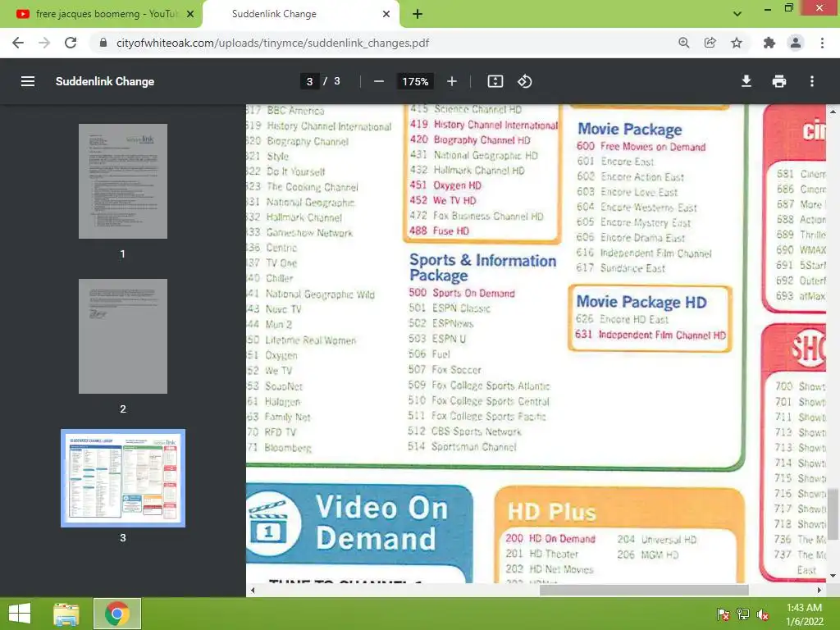The image size is (840, 630).
Task: Click 'Sports & Information Package' heading
Action: pos(482,267)
